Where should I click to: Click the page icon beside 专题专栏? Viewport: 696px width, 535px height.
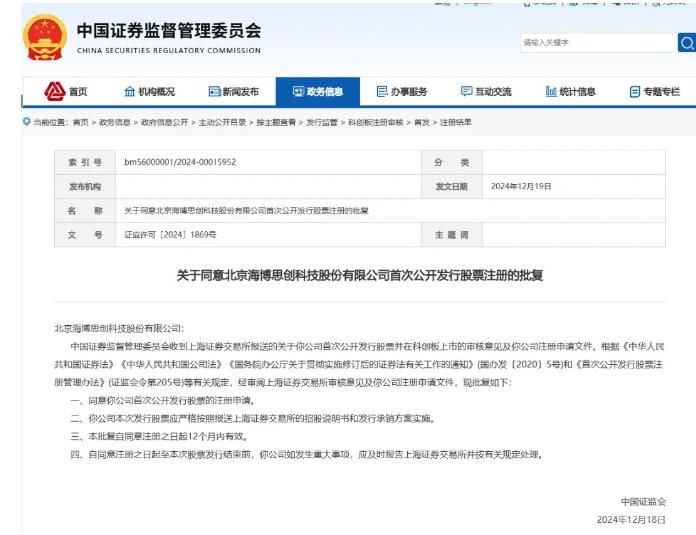pos(635,91)
